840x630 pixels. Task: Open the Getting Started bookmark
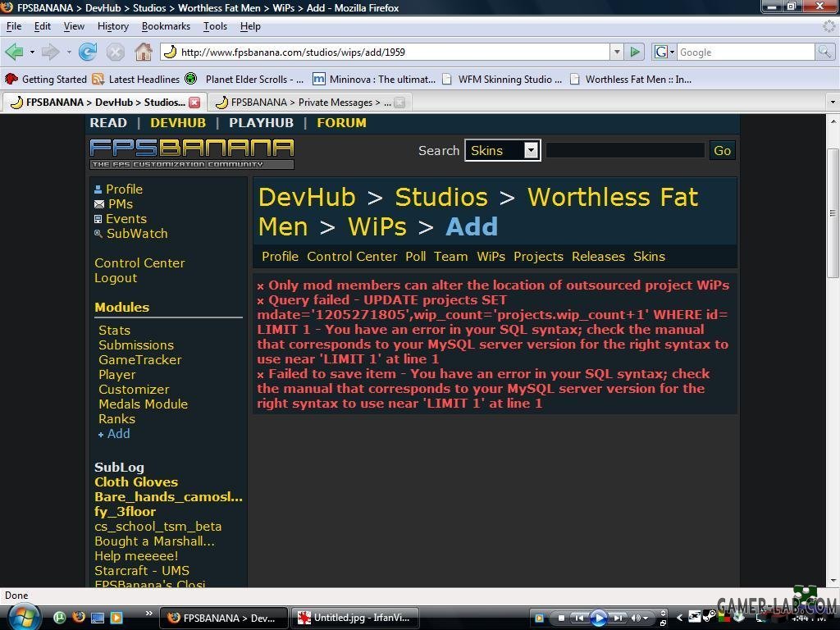(x=46, y=80)
